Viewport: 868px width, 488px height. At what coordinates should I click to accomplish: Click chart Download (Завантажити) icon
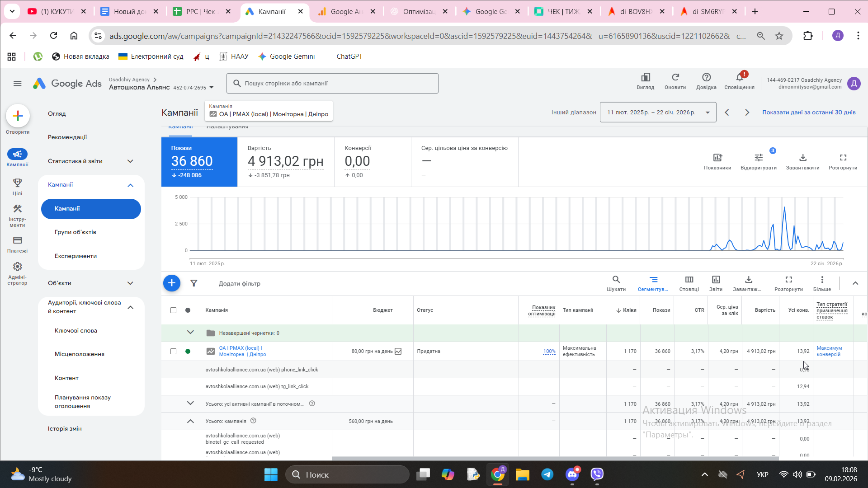[x=802, y=158]
